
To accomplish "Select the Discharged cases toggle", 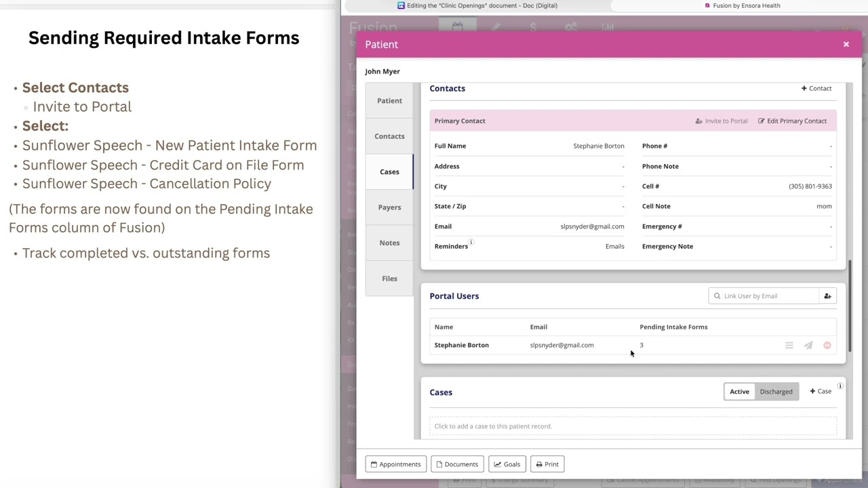I will point(776,392).
